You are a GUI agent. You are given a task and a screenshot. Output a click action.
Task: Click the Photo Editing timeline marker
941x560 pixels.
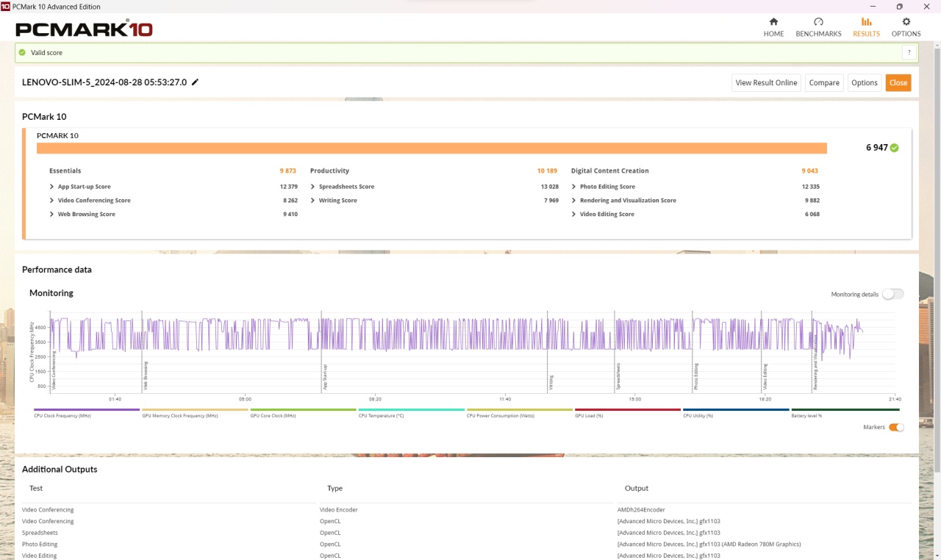(695, 376)
